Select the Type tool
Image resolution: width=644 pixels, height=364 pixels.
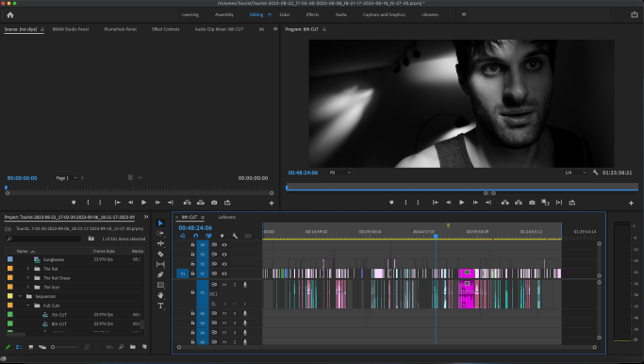point(160,306)
